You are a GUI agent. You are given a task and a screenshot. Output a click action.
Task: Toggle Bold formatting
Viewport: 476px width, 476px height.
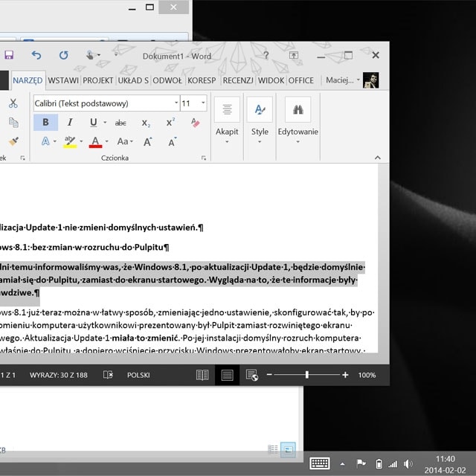(x=45, y=122)
